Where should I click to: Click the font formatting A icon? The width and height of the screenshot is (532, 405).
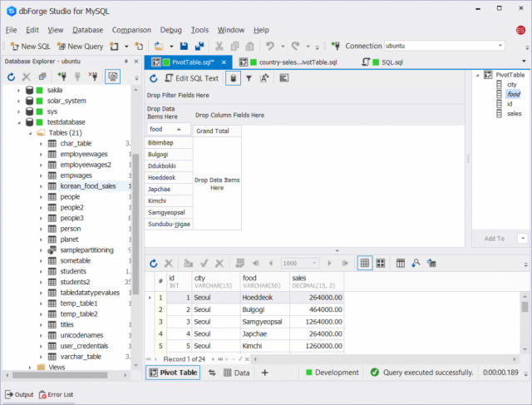pos(264,78)
